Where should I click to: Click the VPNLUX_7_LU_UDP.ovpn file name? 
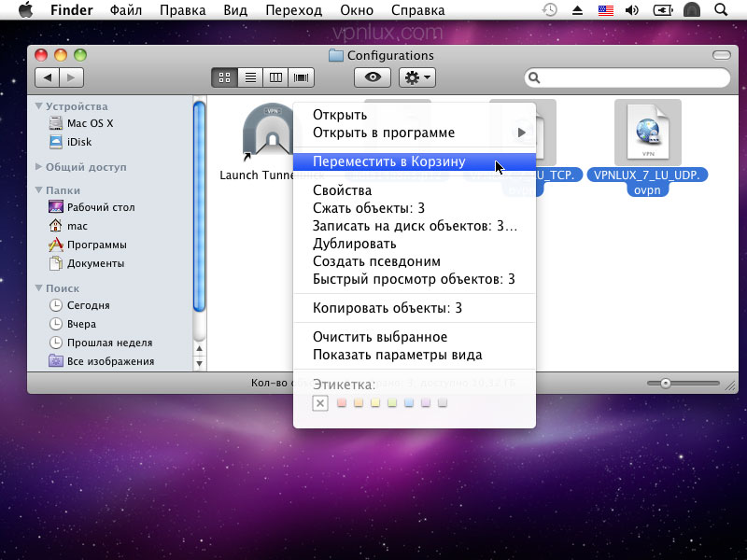[x=647, y=182]
